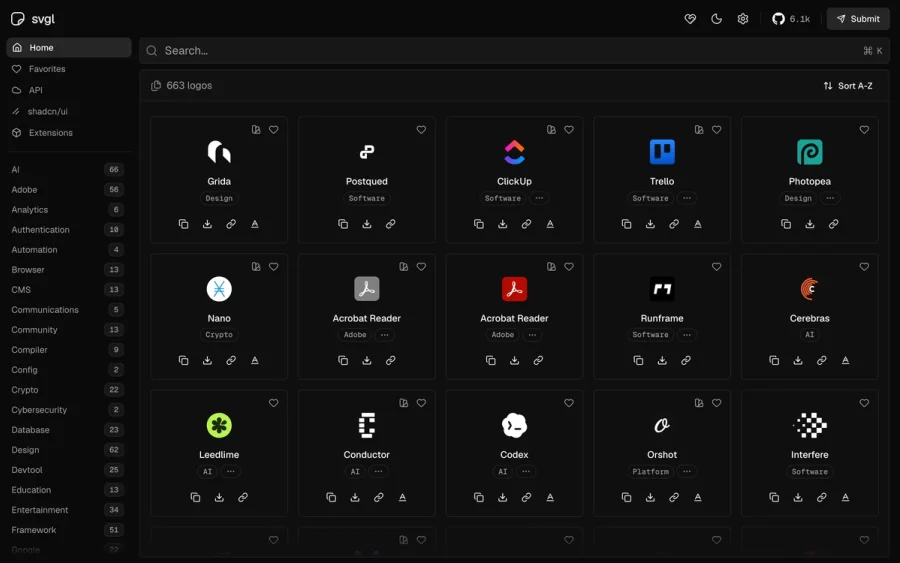
Task: Copy the Conductor logo SVG
Action: click(331, 497)
